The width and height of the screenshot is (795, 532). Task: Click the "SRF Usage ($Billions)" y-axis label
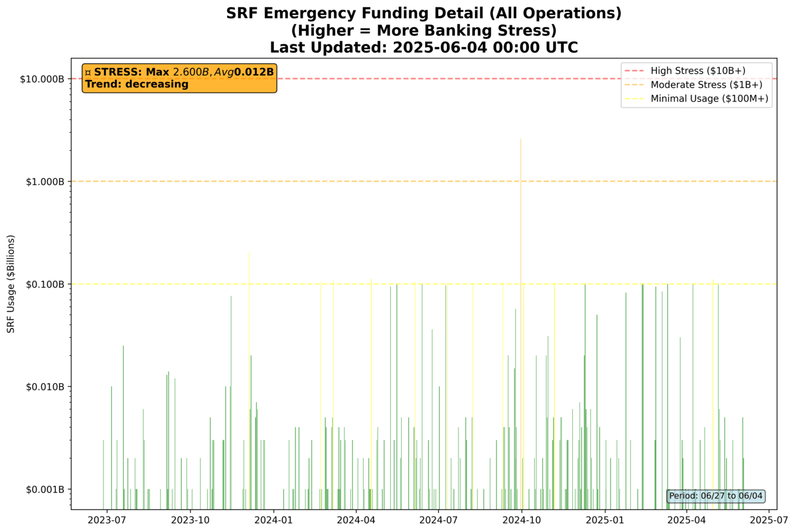10,284
